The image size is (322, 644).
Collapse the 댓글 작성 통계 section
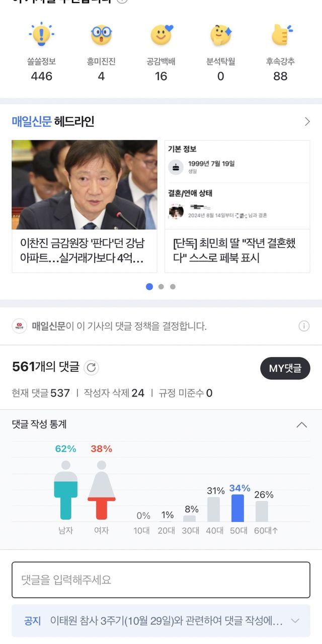pos(302,425)
